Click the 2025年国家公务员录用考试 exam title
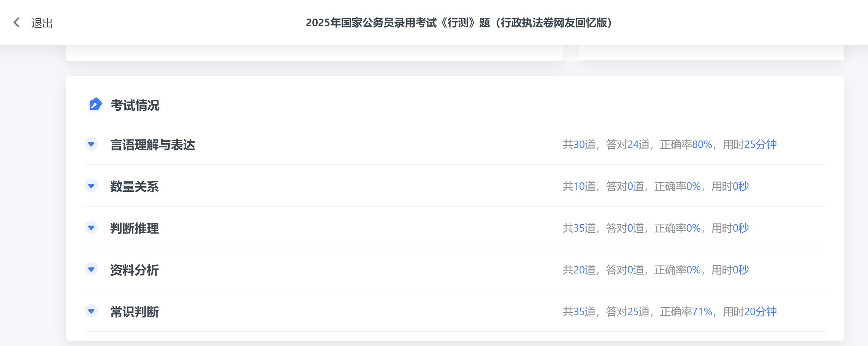 [459, 23]
